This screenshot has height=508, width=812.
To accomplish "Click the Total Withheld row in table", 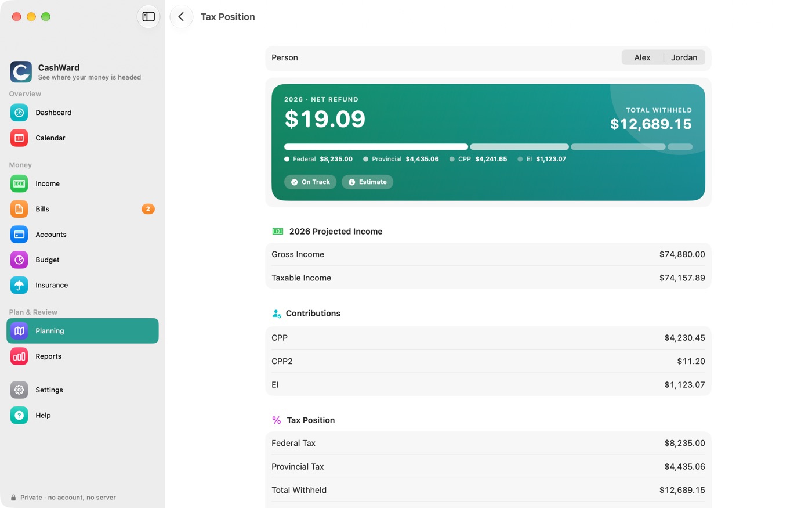I will (x=488, y=490).
